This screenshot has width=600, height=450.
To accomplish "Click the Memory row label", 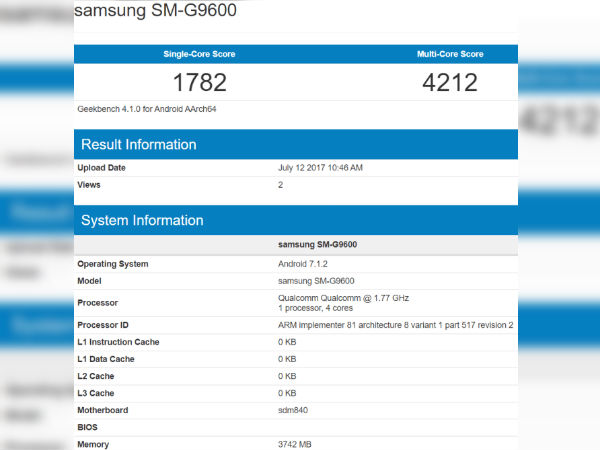I will click(93, 444).
